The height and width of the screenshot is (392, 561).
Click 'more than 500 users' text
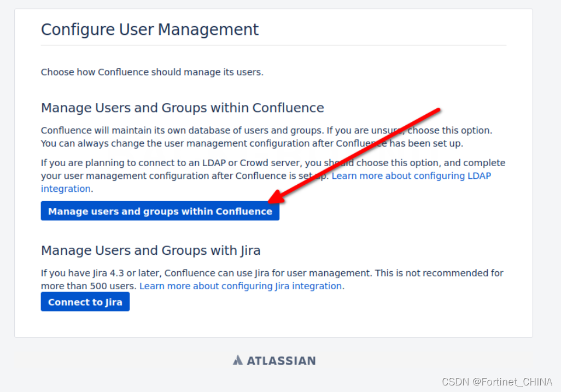tap(88, 286)
